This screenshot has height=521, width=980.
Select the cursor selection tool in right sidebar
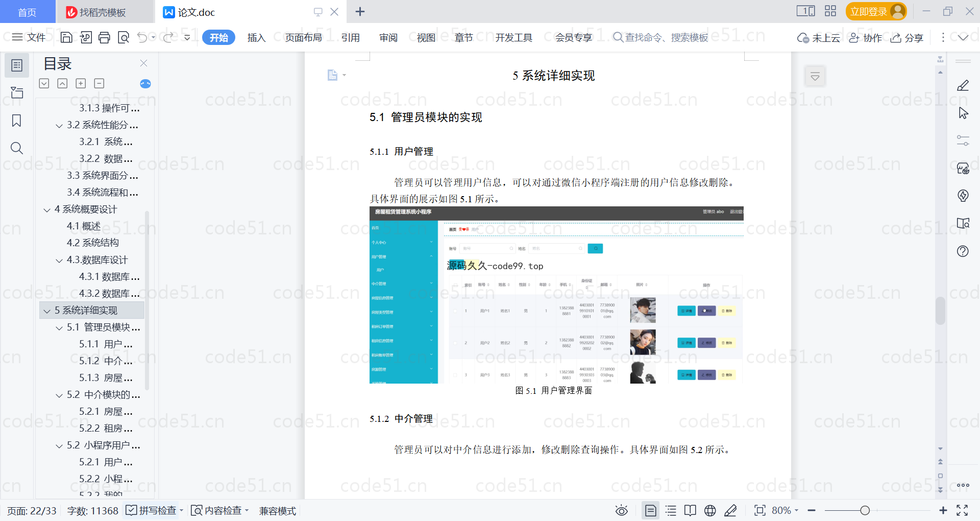[963, 113]
